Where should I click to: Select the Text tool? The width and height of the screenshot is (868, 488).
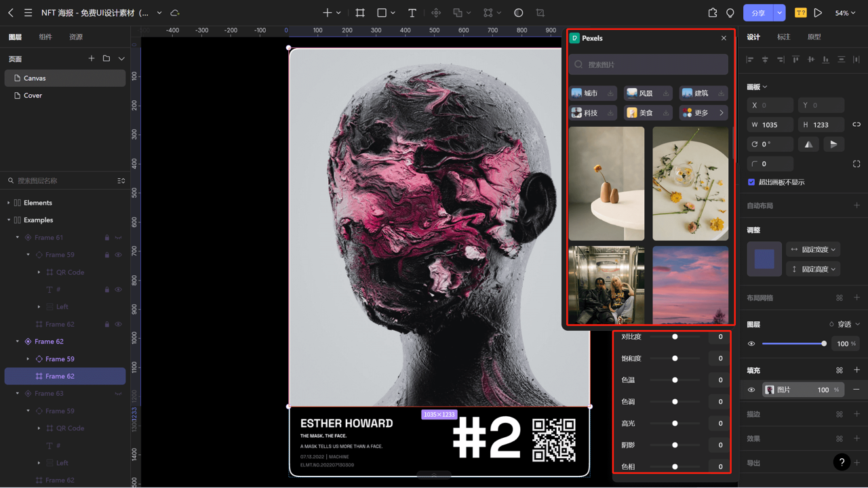pos(412,13)
